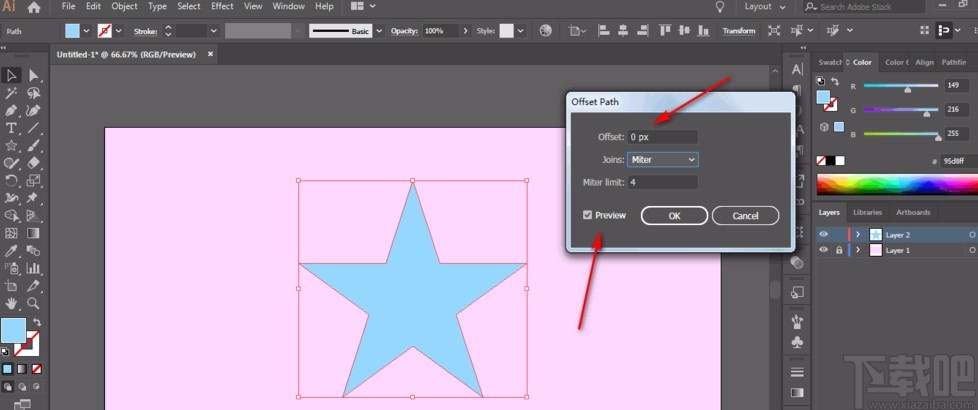Select the Paintbrush tool
This screenshot has height=410, width=978.
coord(33,145)
